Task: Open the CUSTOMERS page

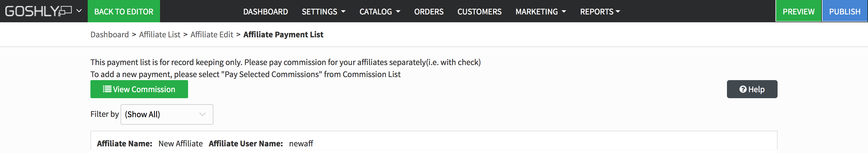Action: point(479,11)
